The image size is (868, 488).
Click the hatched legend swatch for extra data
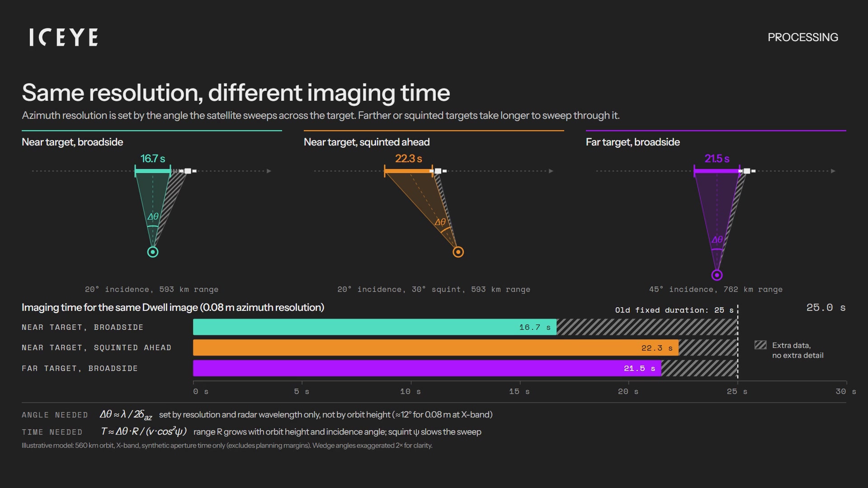click(760, 345)
